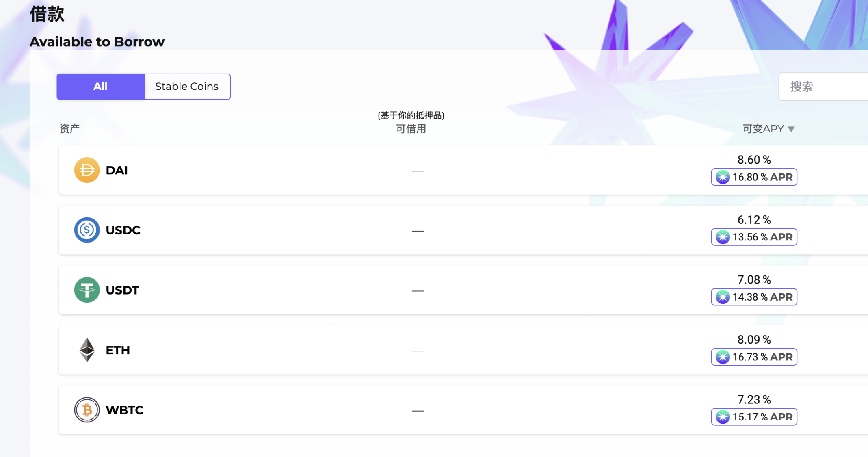This screenshot has height=457, width=868.
Task: Sort by the 可变APY arrow
Action: [x=791, y=129]
